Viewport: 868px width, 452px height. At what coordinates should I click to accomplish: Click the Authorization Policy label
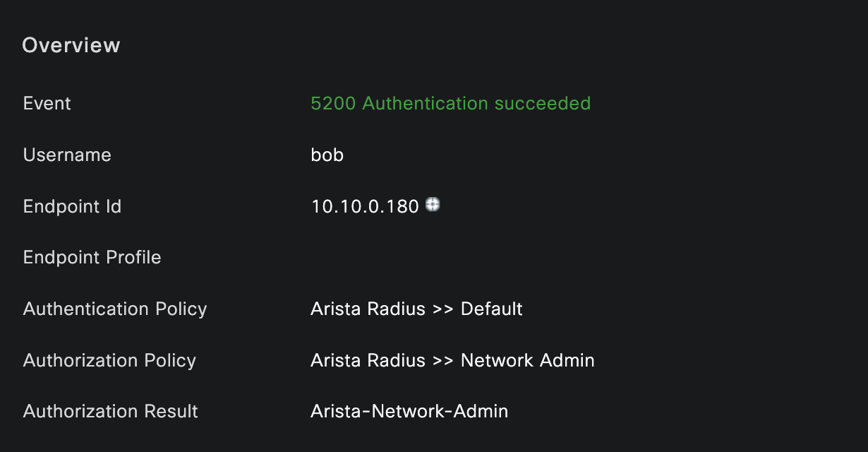click(109, 361)
